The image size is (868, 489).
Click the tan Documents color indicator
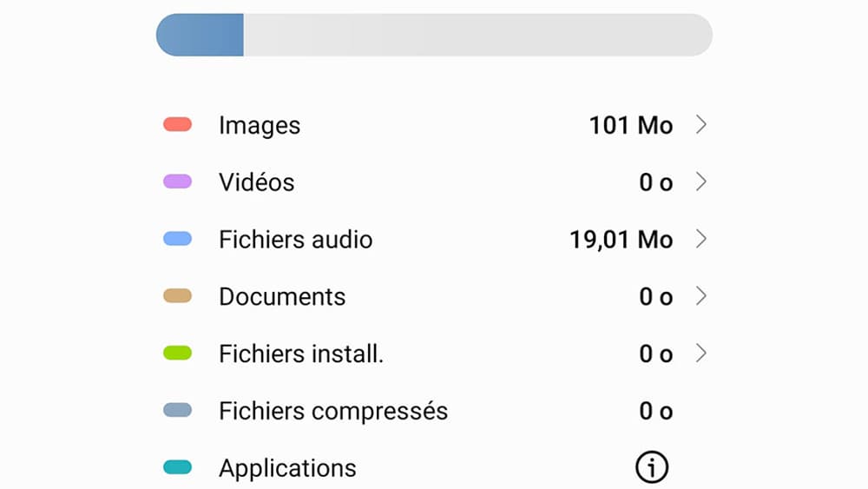tap(177, 295)
